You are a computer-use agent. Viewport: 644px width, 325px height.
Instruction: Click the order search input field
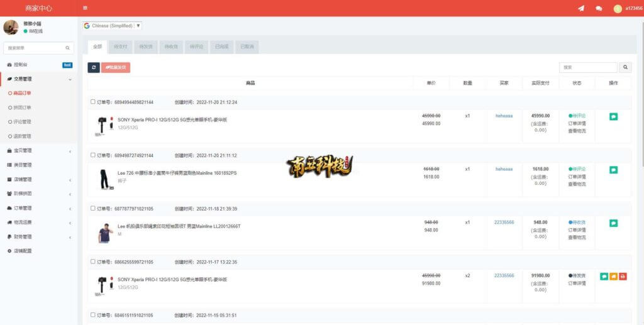tap(588, 67)
